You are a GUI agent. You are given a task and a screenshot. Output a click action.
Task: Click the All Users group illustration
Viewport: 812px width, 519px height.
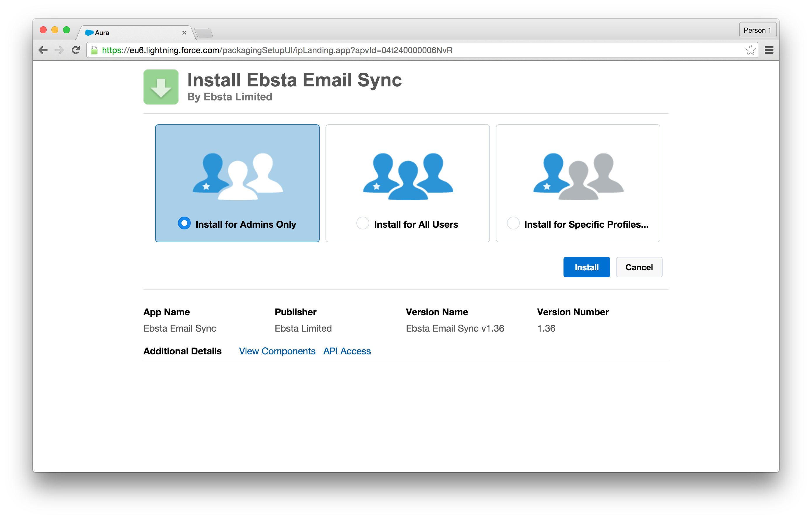pyautogui.click(x=408, y=176)
